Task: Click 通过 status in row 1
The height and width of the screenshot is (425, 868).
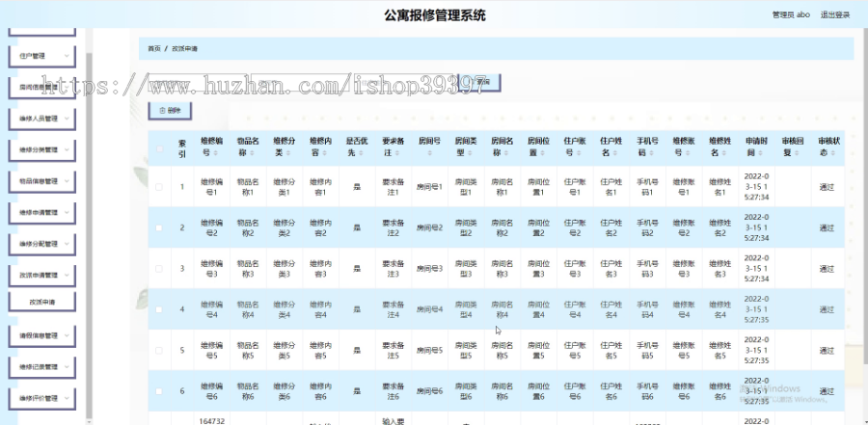Action: pos(827,187)
